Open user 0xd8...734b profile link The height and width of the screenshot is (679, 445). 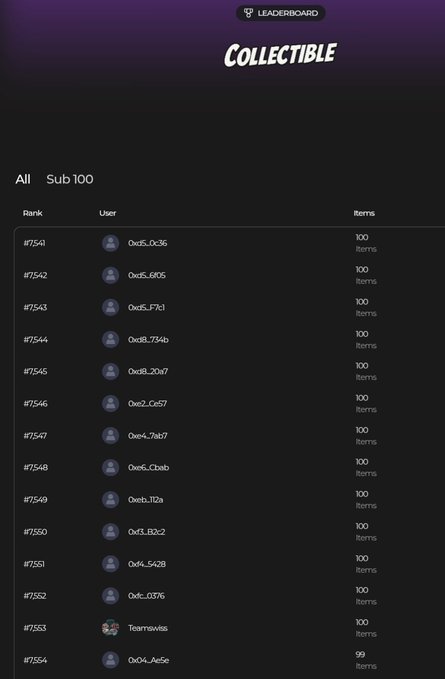coord(148,340)
